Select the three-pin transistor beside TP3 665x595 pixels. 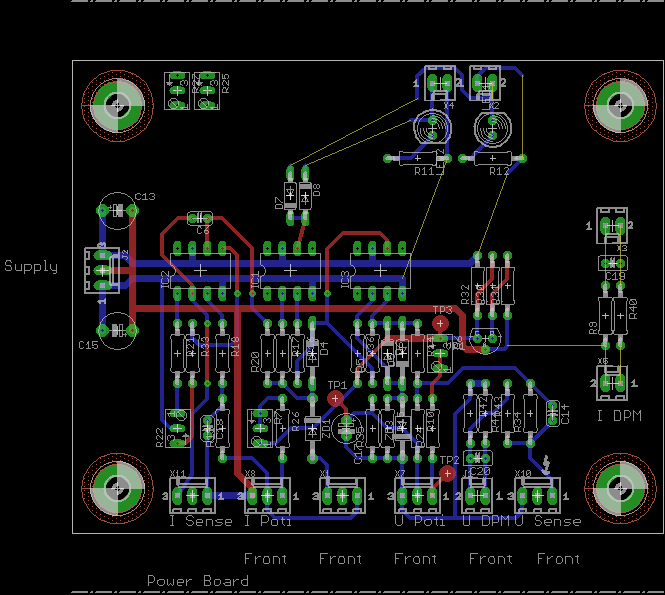[x=485, y=341]
